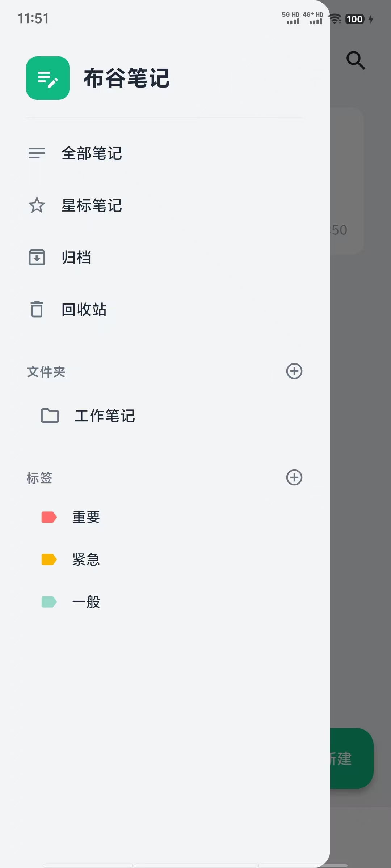Screen dimensions: 391x868
Task: Click the trash icon for 回收站
Action: coord(36,309)
